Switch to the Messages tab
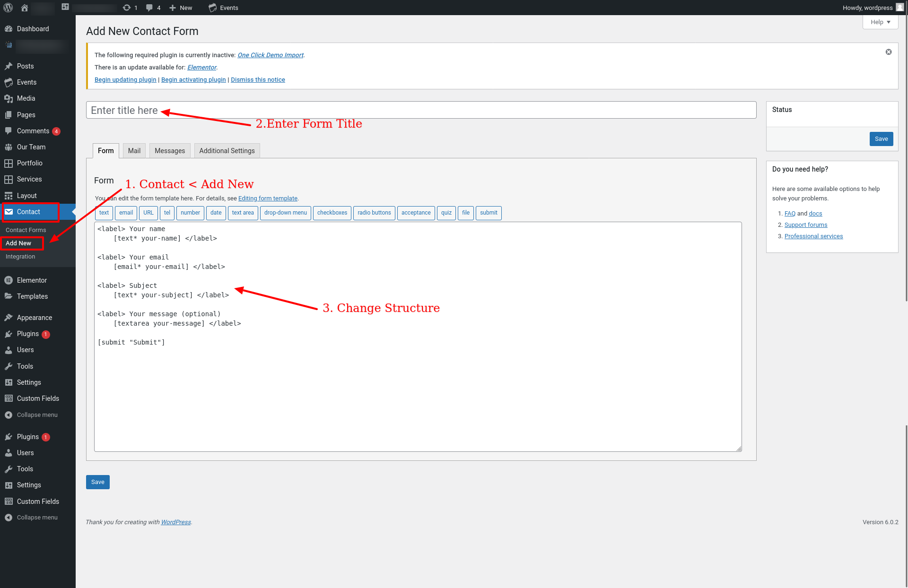 170,151
